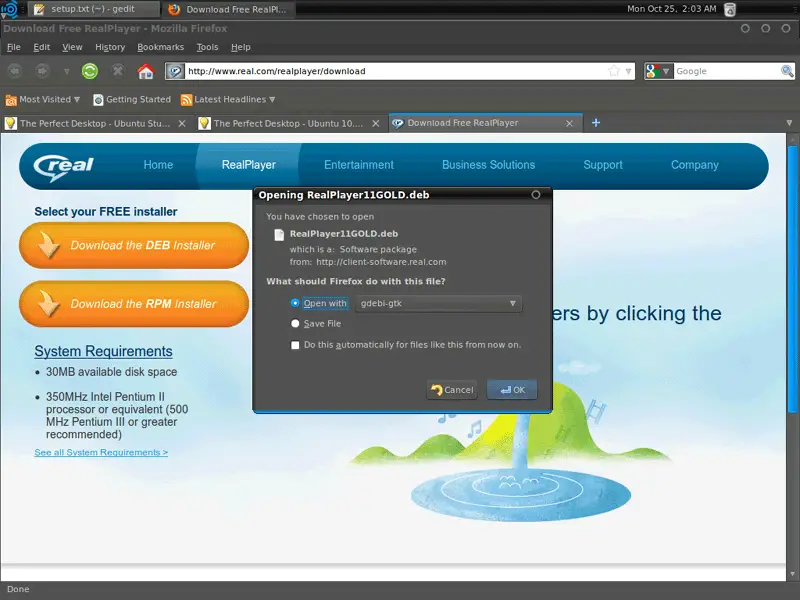Viewport: 800px width, 600px height.
Task: Click the 'Download Free RealPl...' Firefox taskbar button
Action: point(228,9)
